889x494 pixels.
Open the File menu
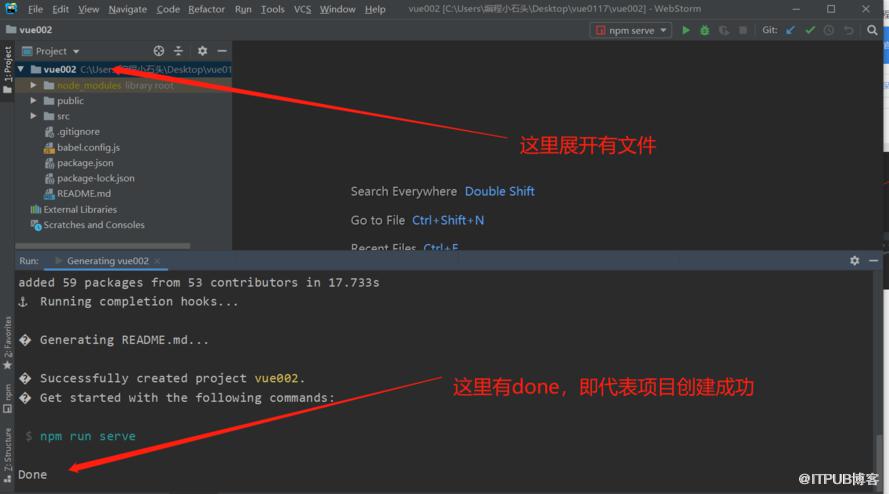(x=35, y=9)
